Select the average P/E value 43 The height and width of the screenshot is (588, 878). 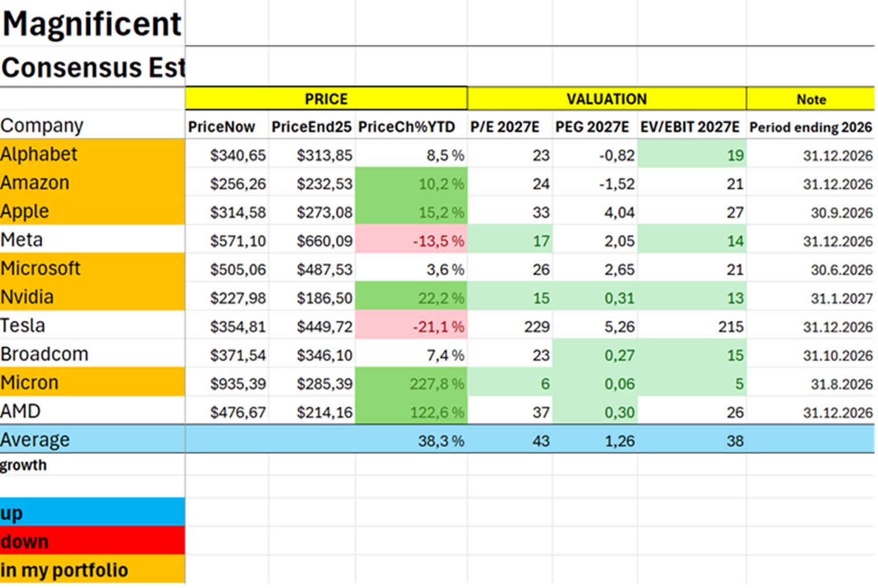510,440
